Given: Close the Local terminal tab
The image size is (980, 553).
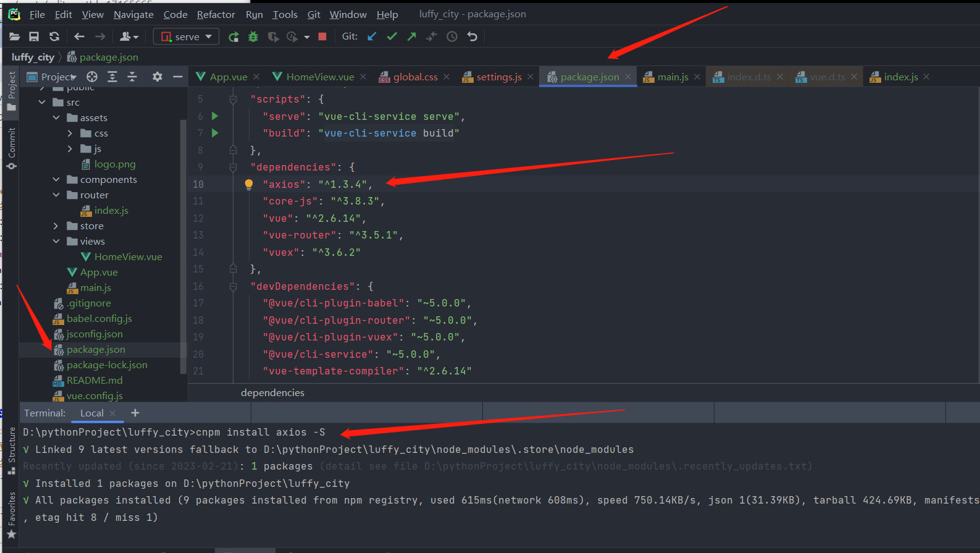Looking at the screenshot, I should pos(112,413).
